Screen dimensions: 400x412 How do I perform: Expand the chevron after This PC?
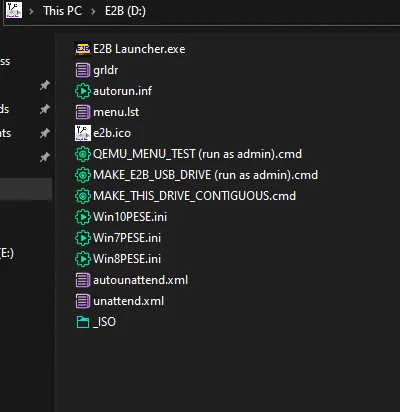tap(93, 11)
